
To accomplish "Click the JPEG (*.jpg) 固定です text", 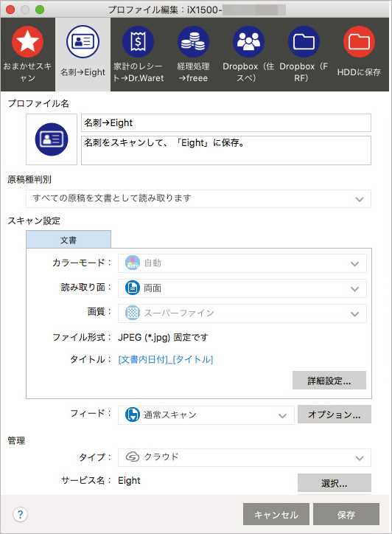I will pyautogui.click(x=163, y=338).
